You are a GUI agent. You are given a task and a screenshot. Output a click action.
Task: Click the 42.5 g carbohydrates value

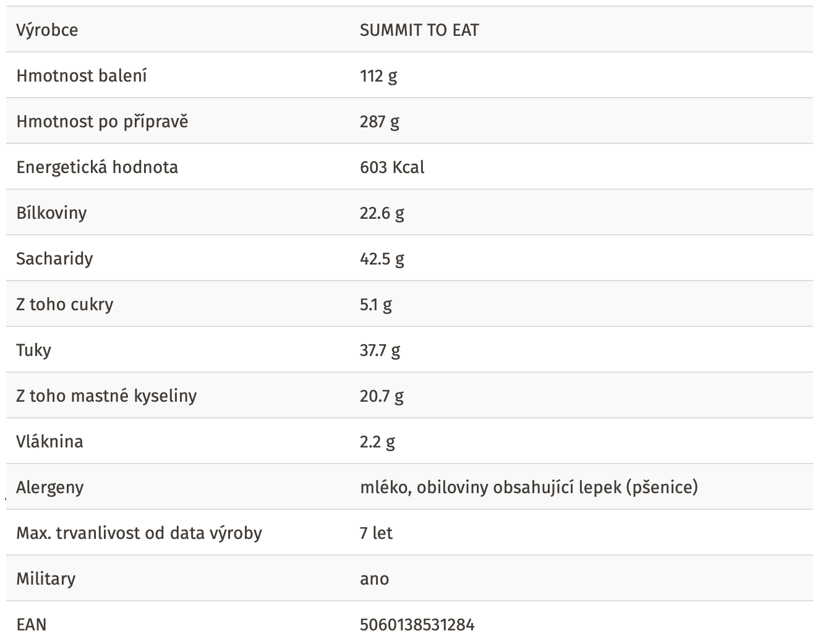(x=382, y=259)
